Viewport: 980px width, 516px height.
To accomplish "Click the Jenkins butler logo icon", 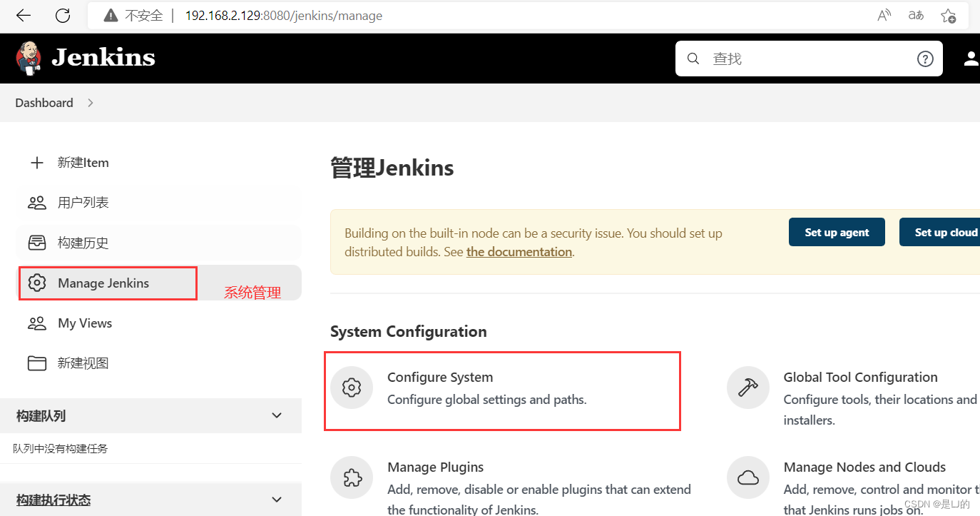I will 29,58.
